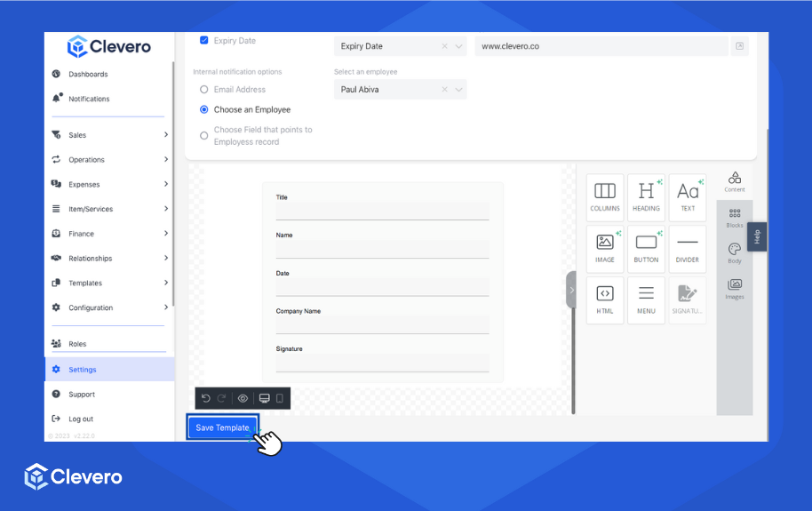Viewport: 812px width, 511px height.
Task: Switch to mobile view mode
Action: pos(280,398)
